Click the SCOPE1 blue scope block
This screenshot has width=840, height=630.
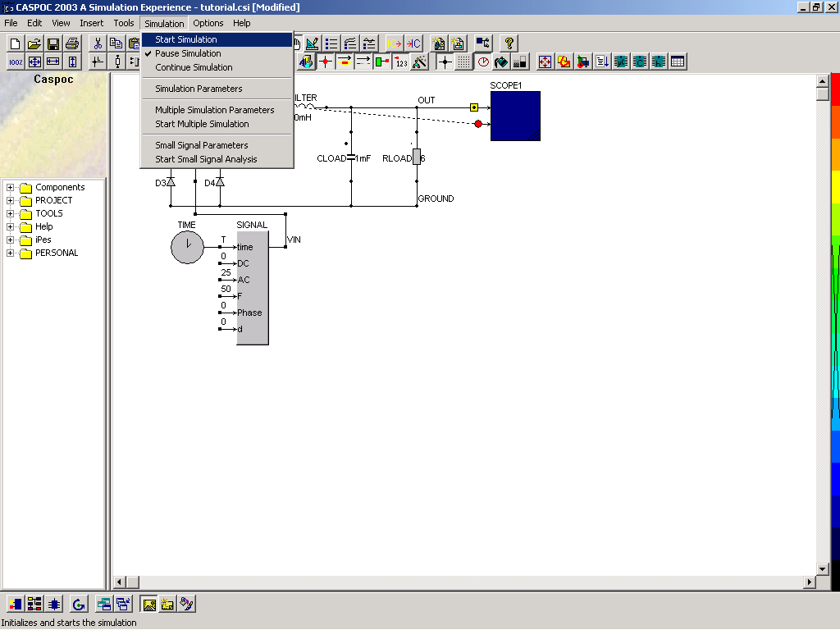pos(515,116)
